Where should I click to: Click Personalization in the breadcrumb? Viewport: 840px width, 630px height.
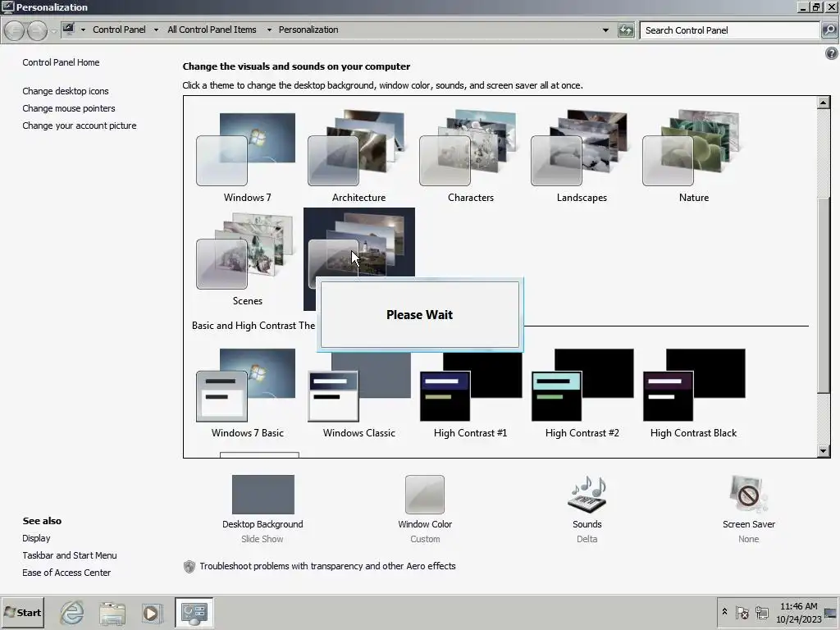pyautogui.click(x=308, y=30)
